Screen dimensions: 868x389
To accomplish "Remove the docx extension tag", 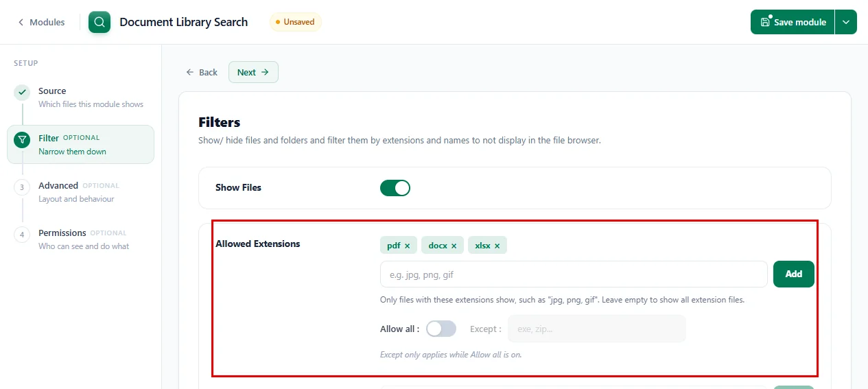I will tap(454, 246).
